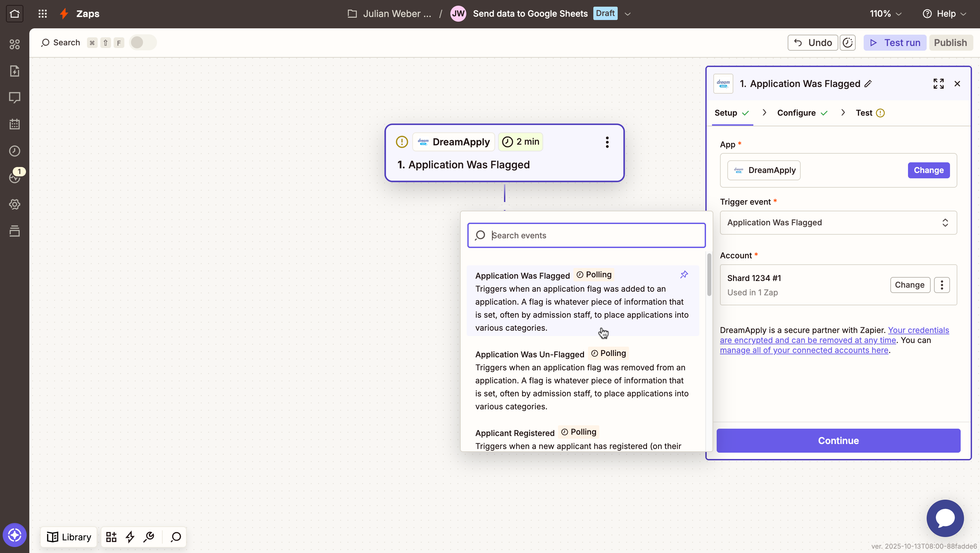The image size is (980, 553).
Task: Rename step with the pencil edit icon
Action: point(868,84)
